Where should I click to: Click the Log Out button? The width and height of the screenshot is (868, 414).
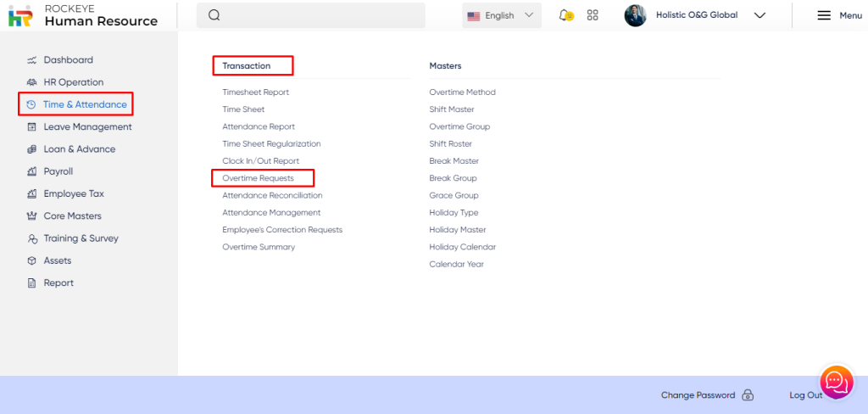click(805, 395)
